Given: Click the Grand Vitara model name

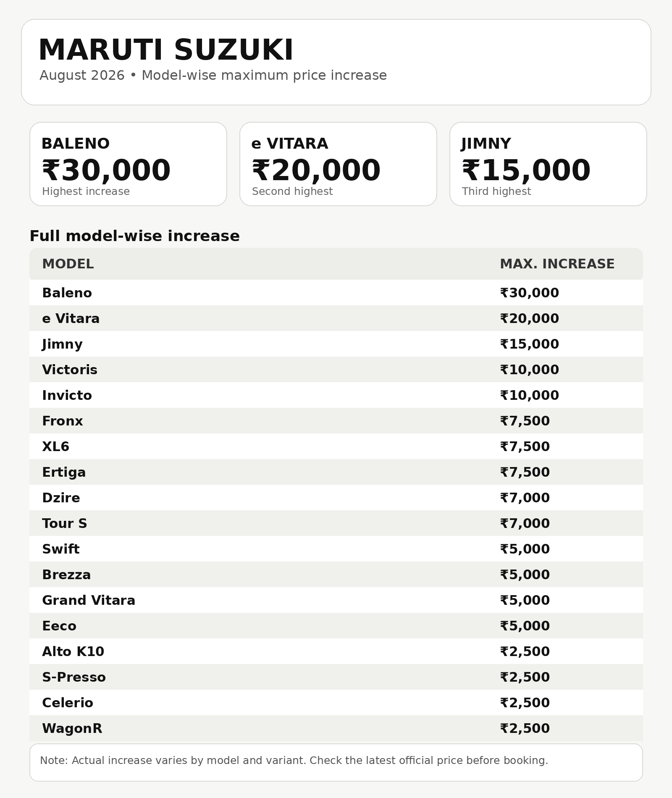Looking at the screenshot, I should pyautogui.click(x=89, y=600).
